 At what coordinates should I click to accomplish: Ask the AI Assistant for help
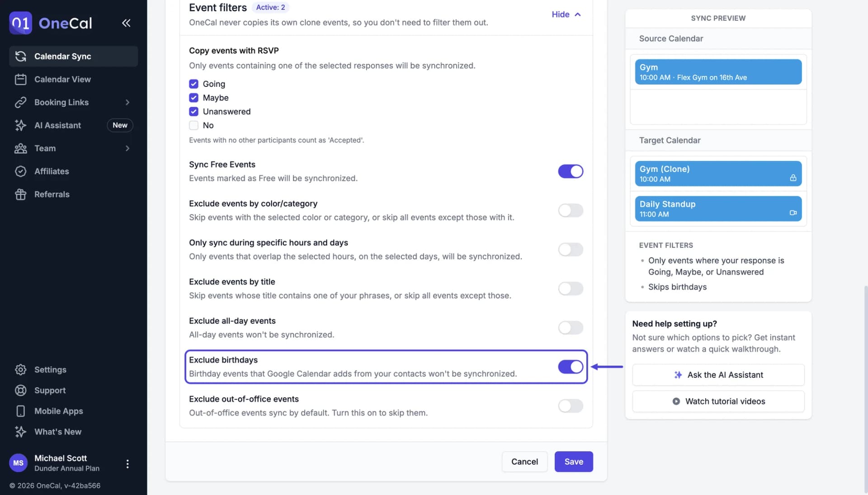[x=718, y=375]
